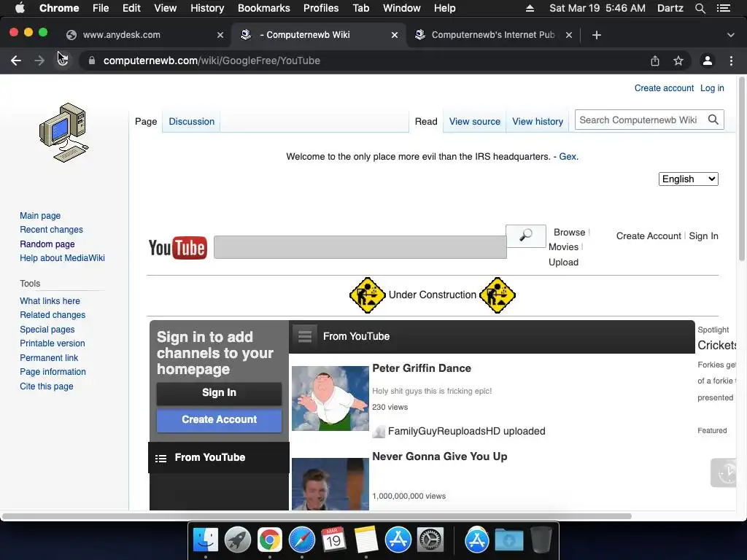747x560 pixels.
Task: Click Browse in the YouTube mock header
Action: 569,233
